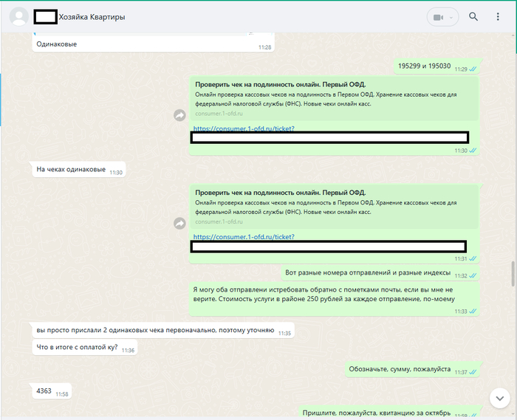Forward the link message sent at 11:30
Image resolution: width=517 pixels, height=420 pixels.
click(179, 115)
